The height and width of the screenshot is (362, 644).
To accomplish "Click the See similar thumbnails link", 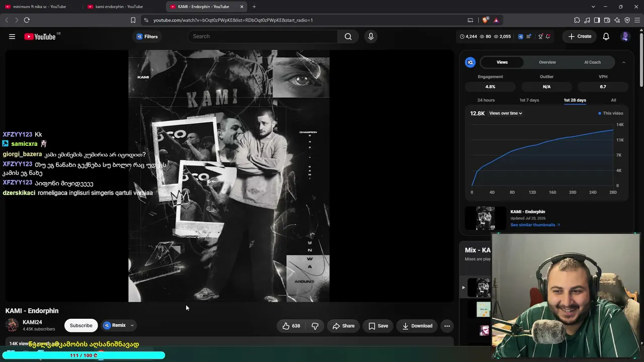I will [x=535, y=225].
